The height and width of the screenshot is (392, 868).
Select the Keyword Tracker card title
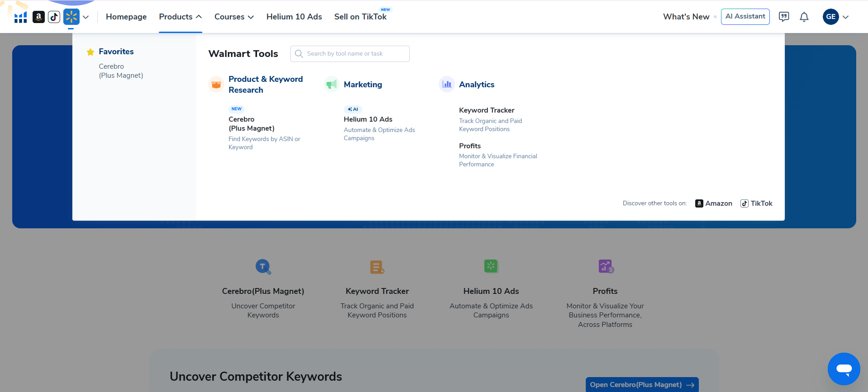[377, 291]
